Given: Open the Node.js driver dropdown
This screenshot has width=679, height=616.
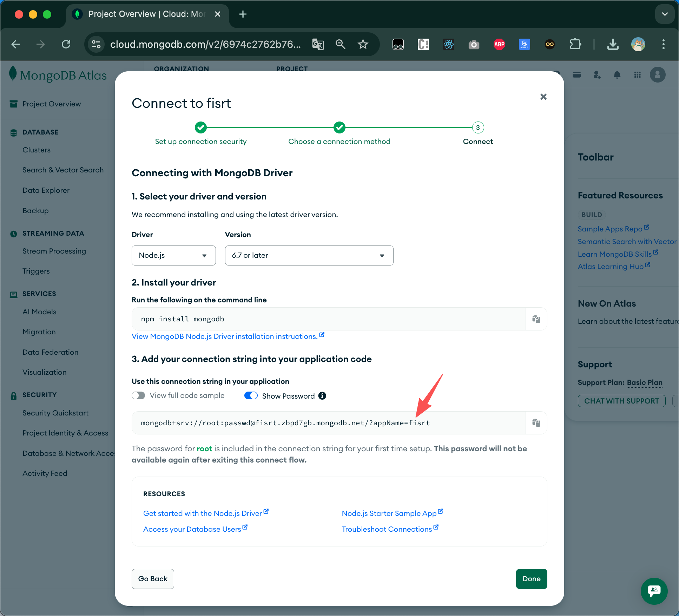Looking at the screenshot, I should coord(173,255).
